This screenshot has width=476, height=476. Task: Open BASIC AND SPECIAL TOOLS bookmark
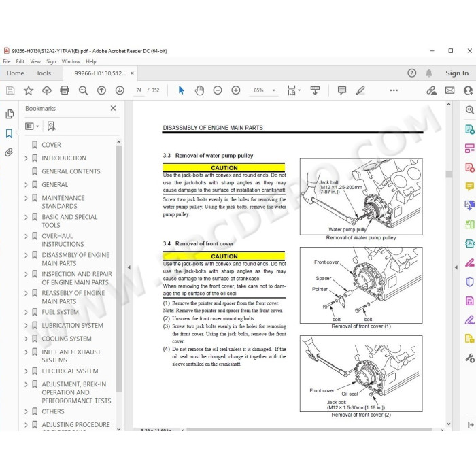pyautogui.click(x=69, y=221)
